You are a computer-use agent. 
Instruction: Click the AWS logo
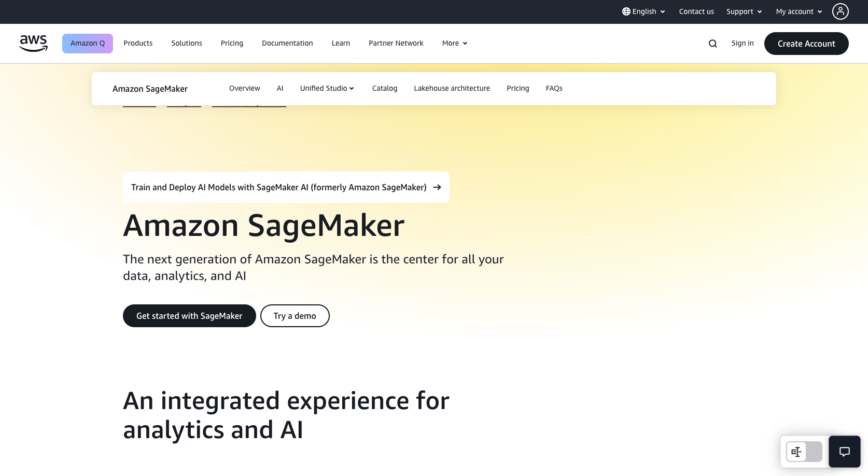tap(34, 43)
